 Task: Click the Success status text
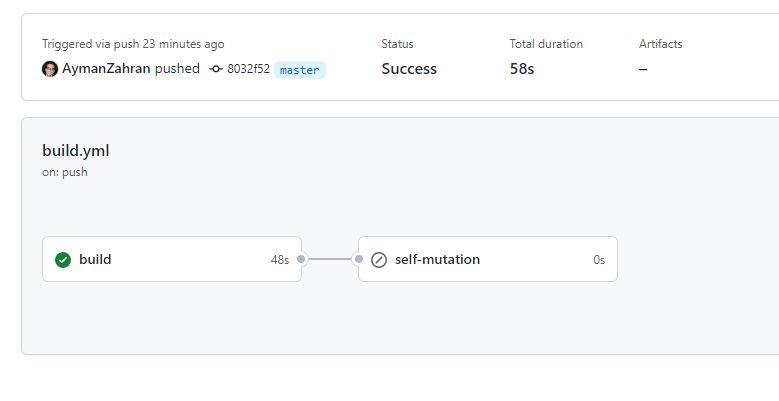409,69
